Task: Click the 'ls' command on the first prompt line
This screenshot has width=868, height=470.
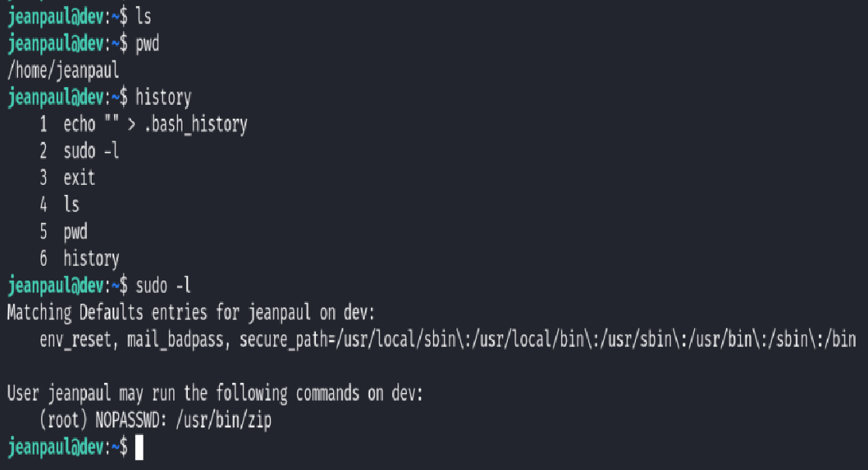Action: click(143, 17)
